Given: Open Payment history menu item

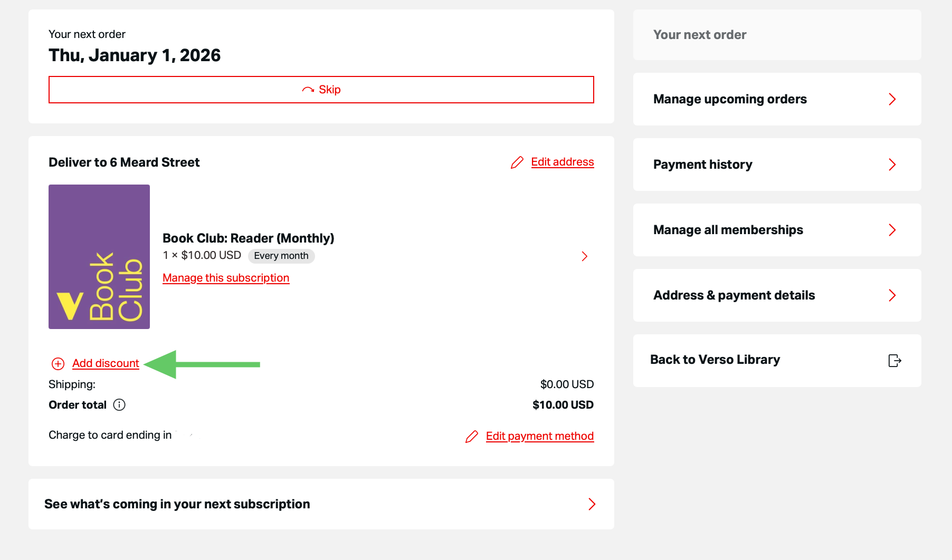Looking at the screenshot, I should pos(703,165).
